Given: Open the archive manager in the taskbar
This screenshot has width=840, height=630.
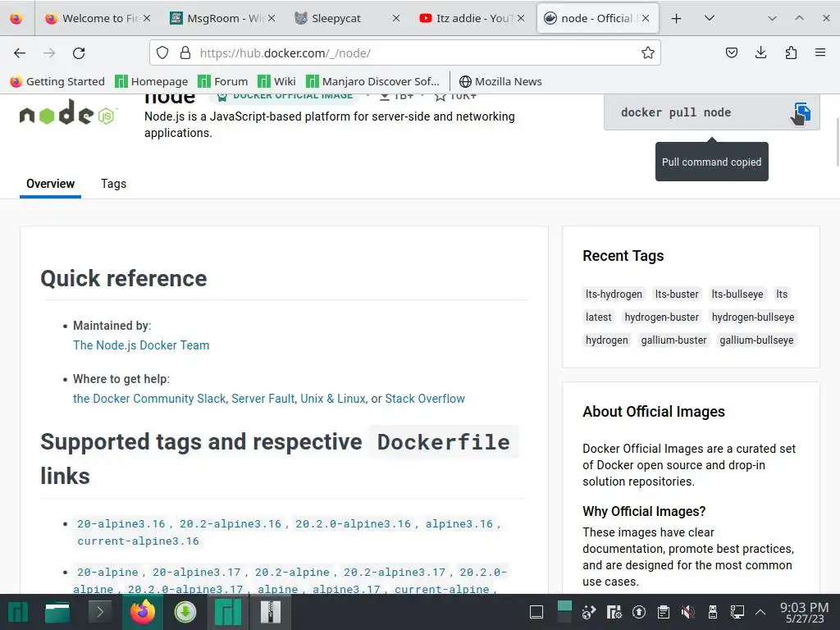Looking at the screenshot, I should click(x=271, y=612).
